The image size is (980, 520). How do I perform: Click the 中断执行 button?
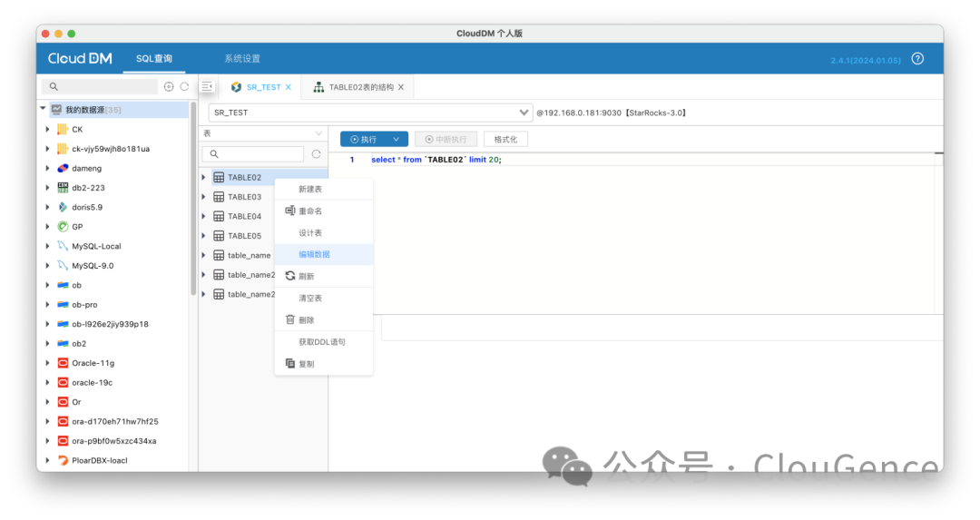446,140
